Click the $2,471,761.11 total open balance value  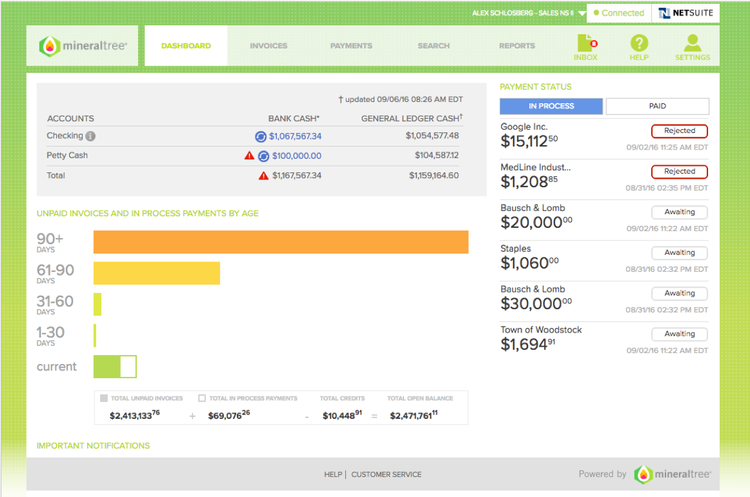pos(414,415)
